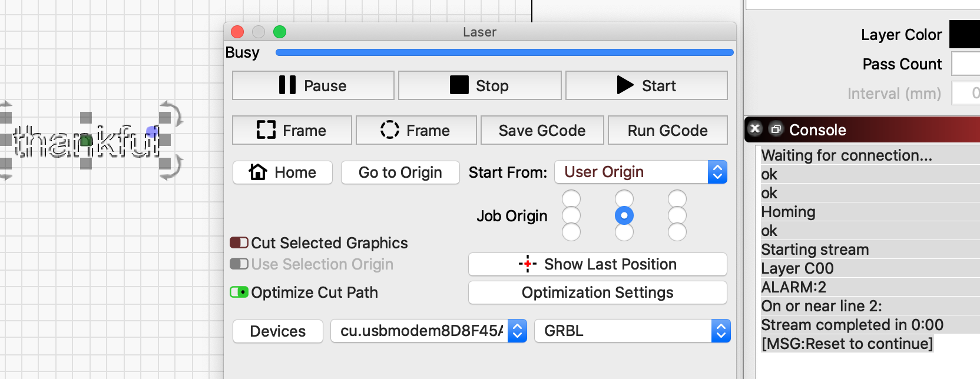Select the bottom-right Job Origin radio button

pos(677,232)
